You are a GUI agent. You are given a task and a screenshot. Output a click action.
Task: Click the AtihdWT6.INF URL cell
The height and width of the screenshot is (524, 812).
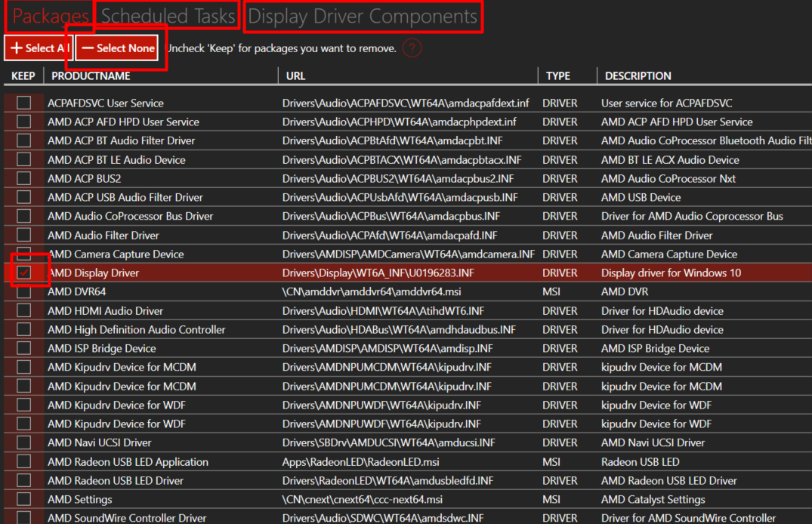[x=383, y=310]
